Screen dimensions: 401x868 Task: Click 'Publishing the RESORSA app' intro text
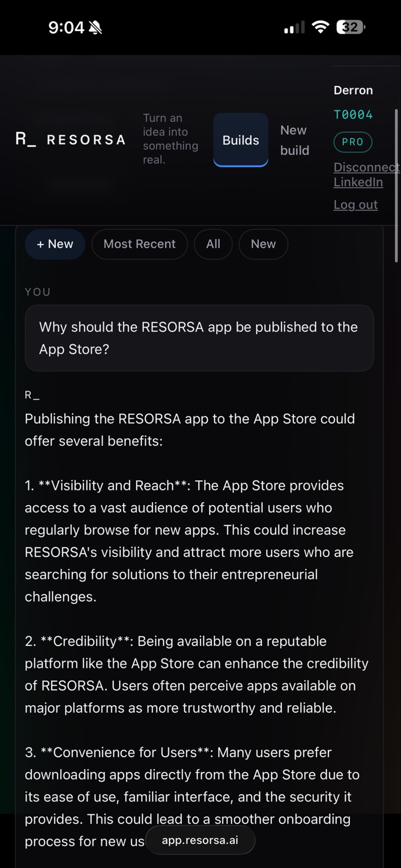coord(190,430)
